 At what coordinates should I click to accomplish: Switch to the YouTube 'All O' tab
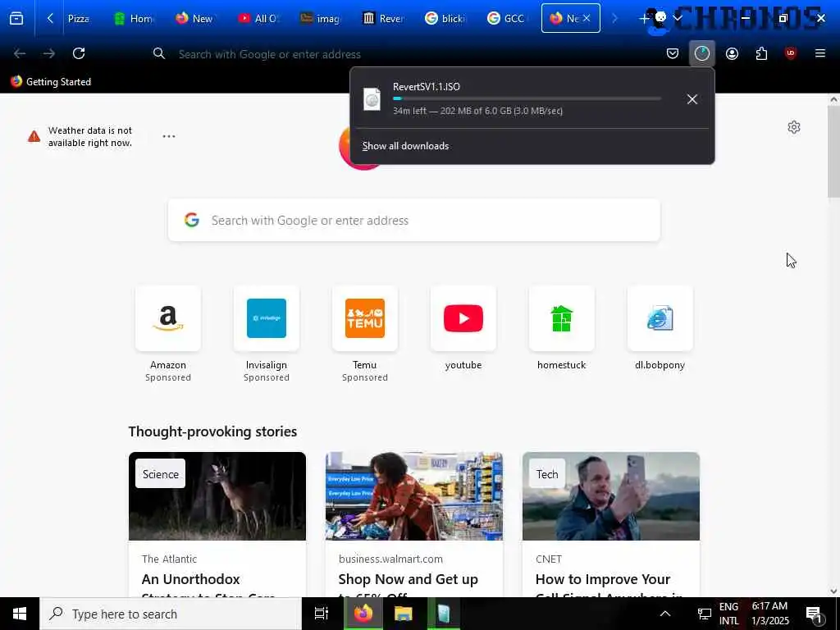[258, 19]
